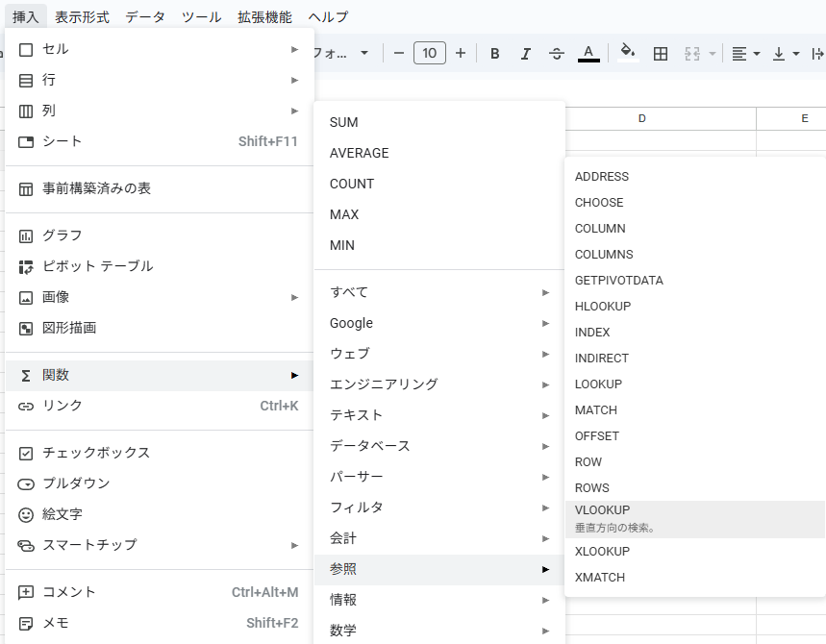Image resolution: width=826 pixels, height=644 pixels.
Task: Insert a チェックボックス
Action: coord(159,453)
